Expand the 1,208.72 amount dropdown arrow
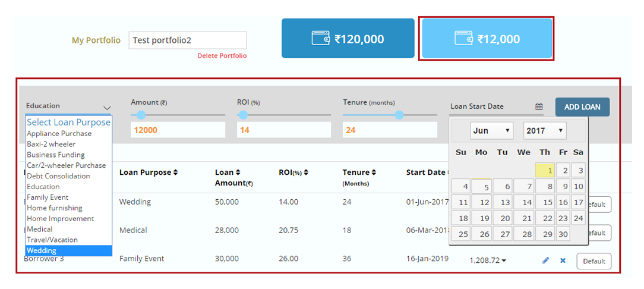This screenshot has width=644, height=289. 504,260
